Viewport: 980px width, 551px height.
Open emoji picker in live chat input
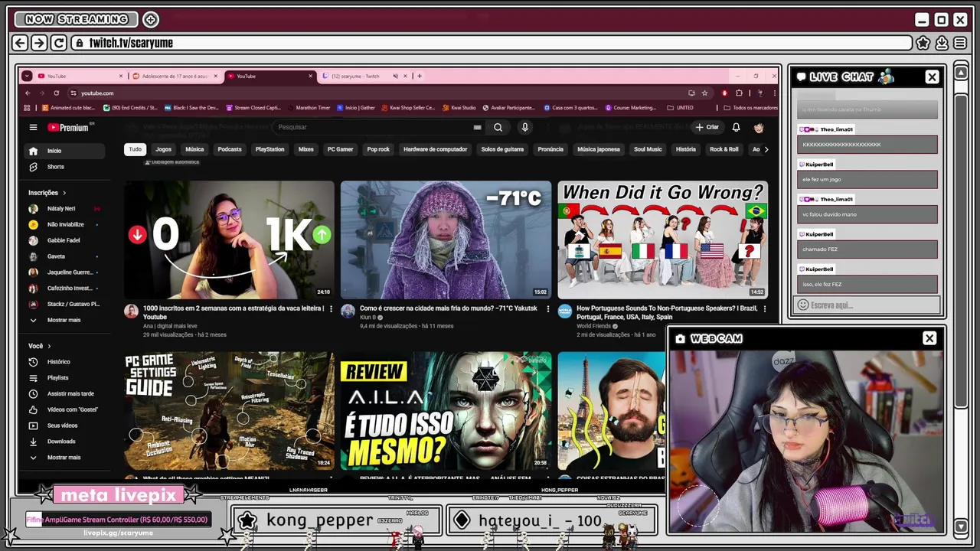tap(802, 305)
